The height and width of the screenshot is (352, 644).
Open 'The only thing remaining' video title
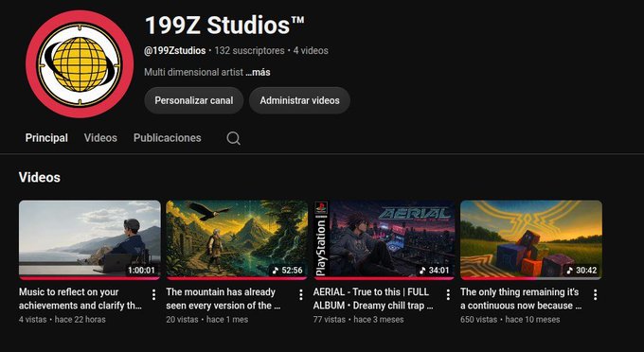[x=521, y=299]
